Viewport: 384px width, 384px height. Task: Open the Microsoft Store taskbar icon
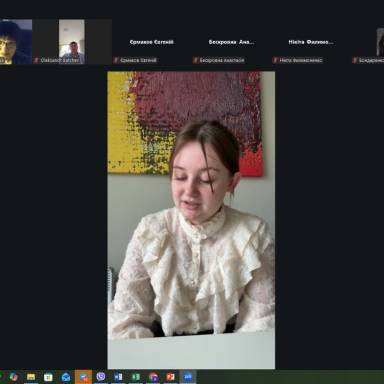click(48, 377)
